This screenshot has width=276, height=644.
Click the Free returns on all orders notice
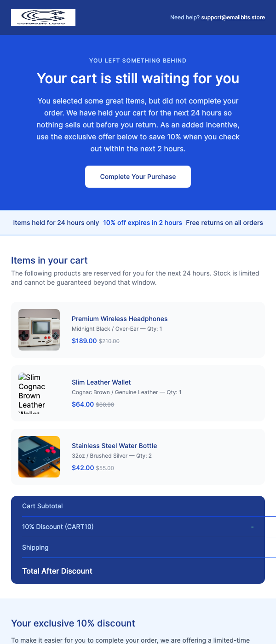coord(224,222)
